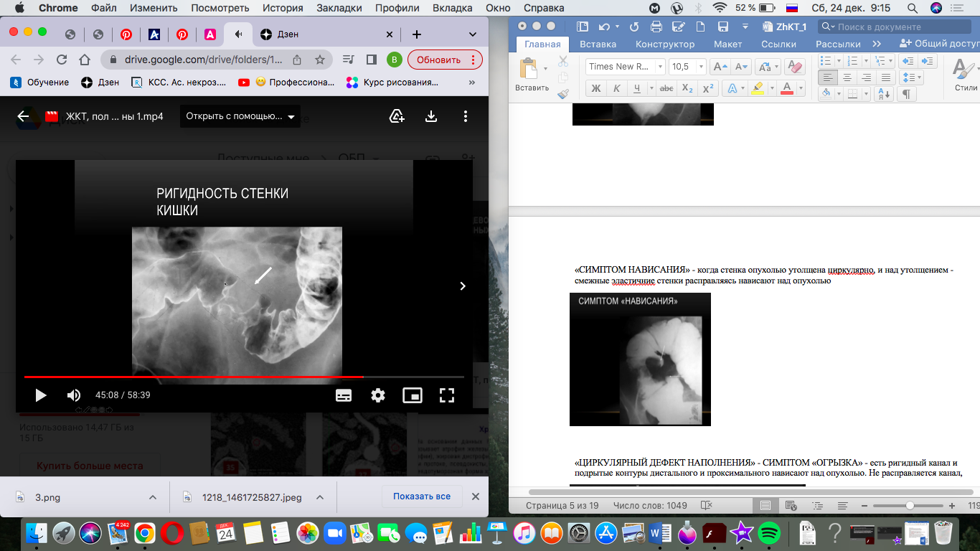Click Вставить paste button in Word
This screenshot has width=980, height=551.
[532, 75]
